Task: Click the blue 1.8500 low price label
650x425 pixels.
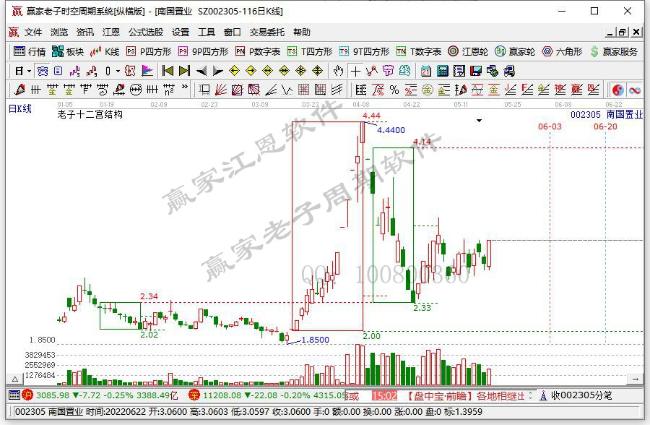Action: (315, 340)
